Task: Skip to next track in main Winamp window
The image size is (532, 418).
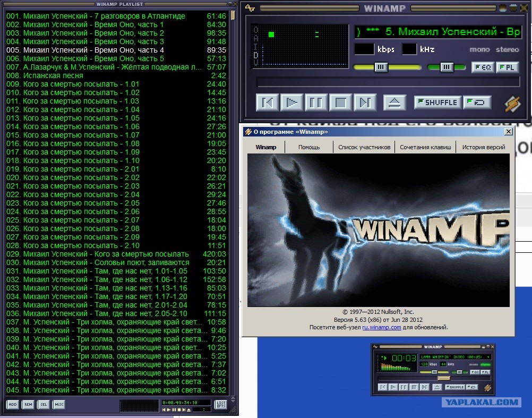Action: tap(365, 103)
